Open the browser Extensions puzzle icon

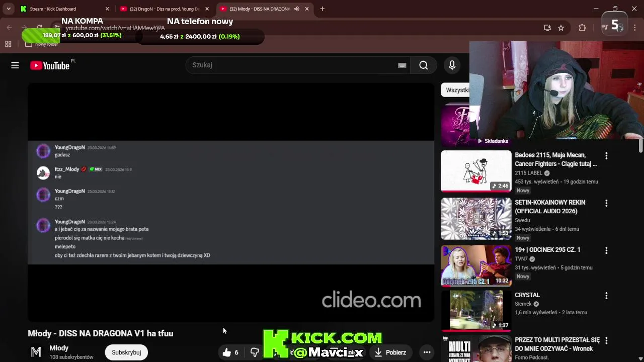click(582, 28)
